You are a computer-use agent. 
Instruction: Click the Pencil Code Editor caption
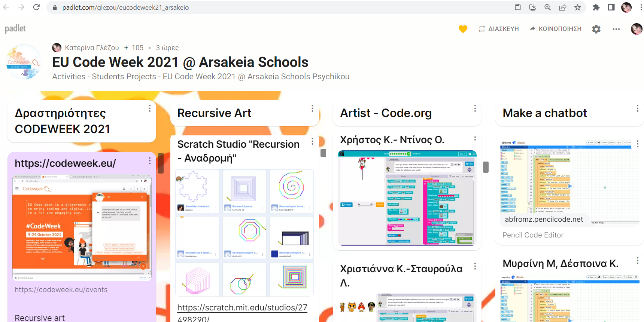[533, 235]
